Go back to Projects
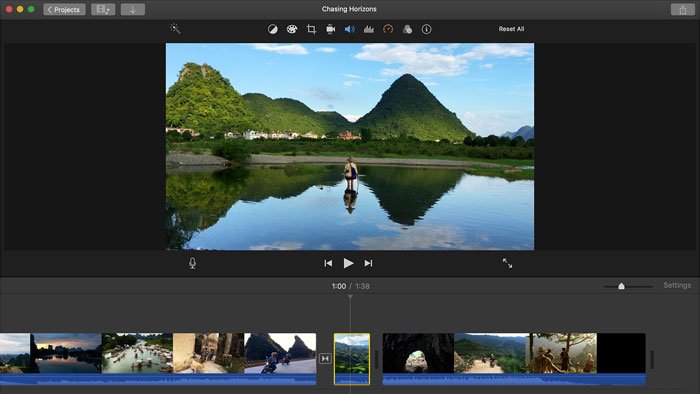This screenshot has width=700, height=394. pos(64,9)
